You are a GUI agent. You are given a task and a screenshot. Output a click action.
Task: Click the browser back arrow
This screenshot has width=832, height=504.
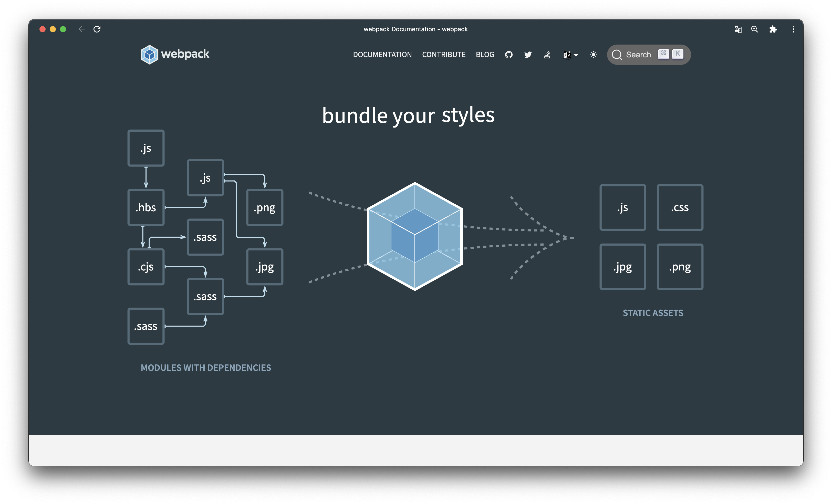82,29
